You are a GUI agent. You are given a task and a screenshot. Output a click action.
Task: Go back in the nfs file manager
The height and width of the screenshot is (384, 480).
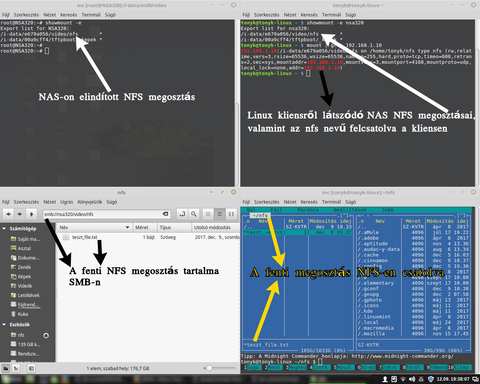[x=9, y=214]
